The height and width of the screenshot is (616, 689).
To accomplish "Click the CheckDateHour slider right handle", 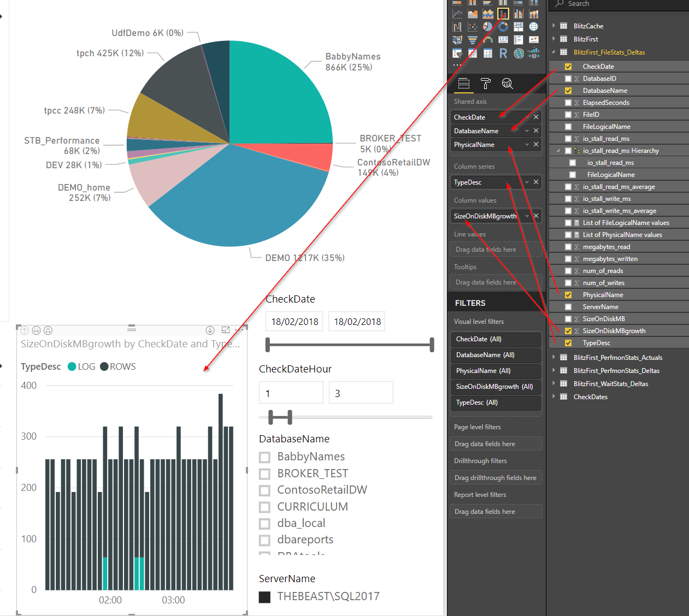I will (x=290, y=417).
